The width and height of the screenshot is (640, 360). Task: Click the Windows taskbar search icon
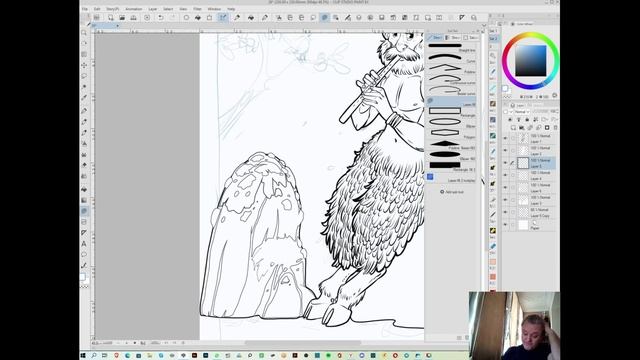point(94,356)
